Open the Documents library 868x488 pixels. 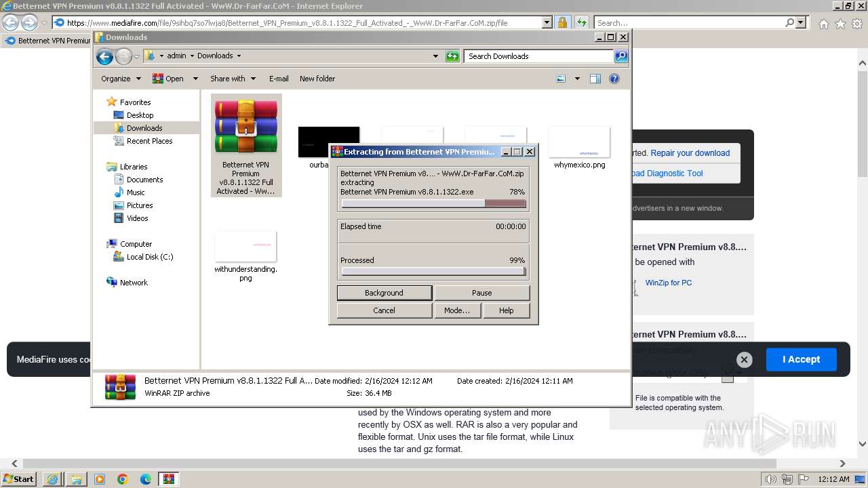(144, 180)
